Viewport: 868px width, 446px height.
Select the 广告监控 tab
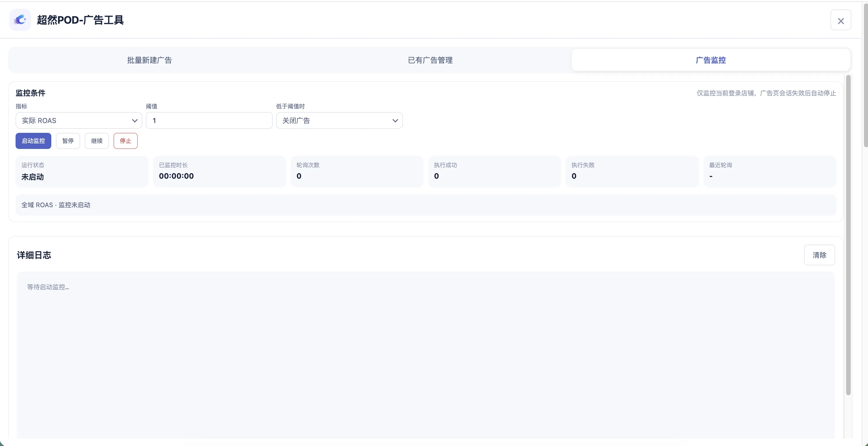click(x=711, y=60)
